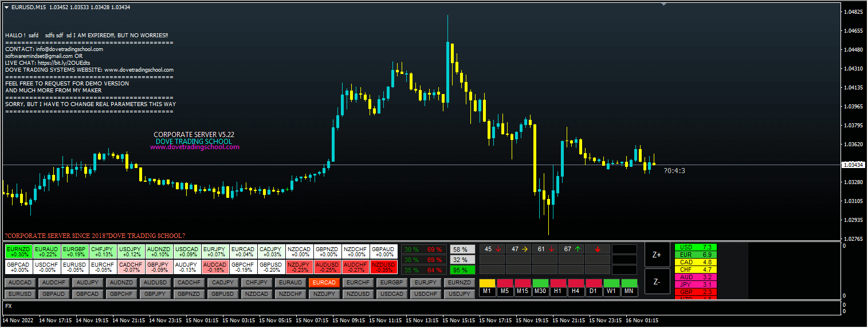
Task: Toggle the highlighted EURCAD symbol button
Action: 324,283
